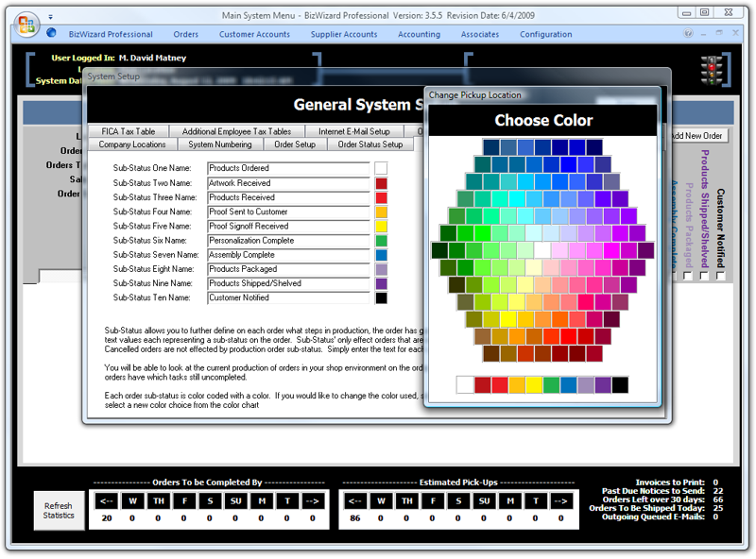
Task: Click the Office orb application button
Action: pyautogui.click(x=26, y=25)
